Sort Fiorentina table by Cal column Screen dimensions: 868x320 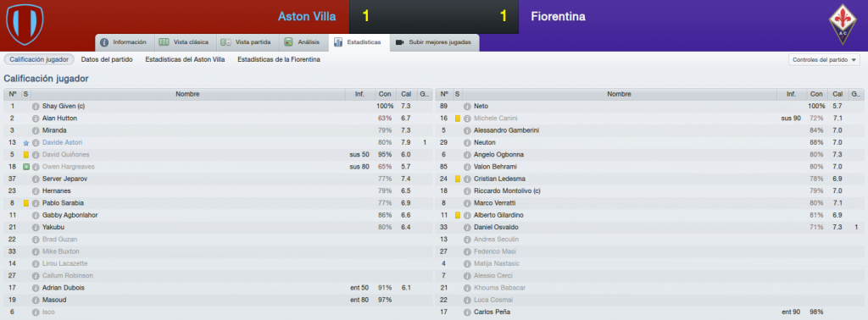[x=837, y=95]
